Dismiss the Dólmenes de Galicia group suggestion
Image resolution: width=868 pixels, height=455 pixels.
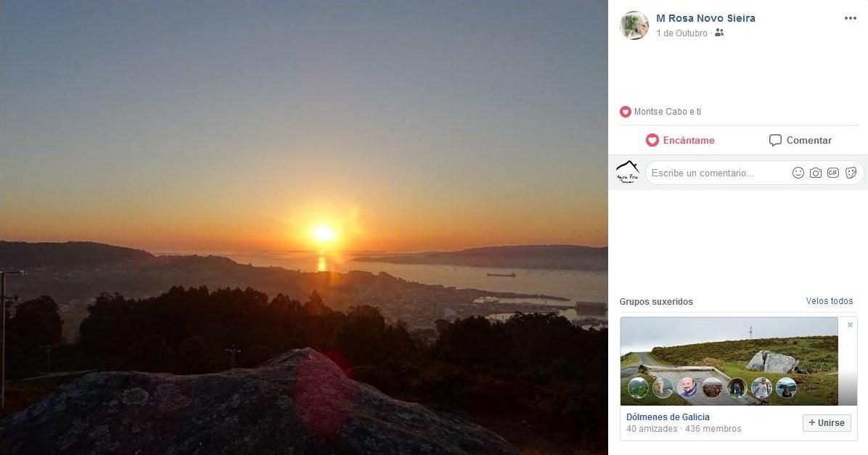[x=850, y=325]
